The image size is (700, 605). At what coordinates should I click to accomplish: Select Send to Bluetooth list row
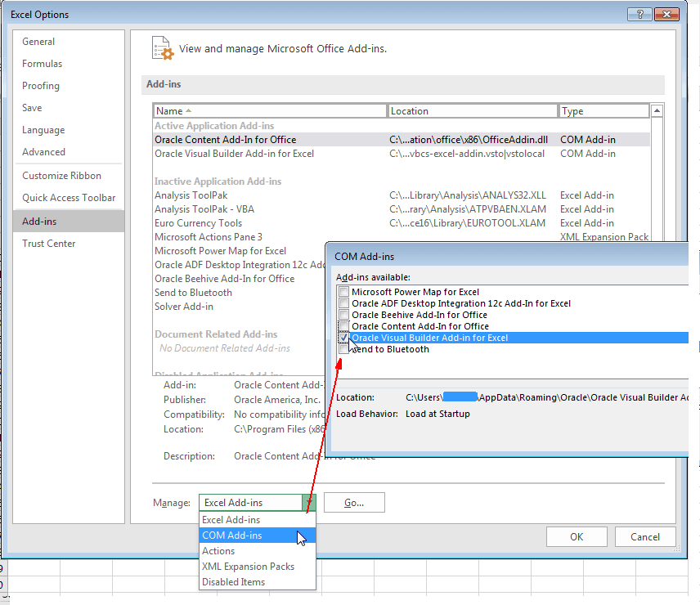(240, 293)
